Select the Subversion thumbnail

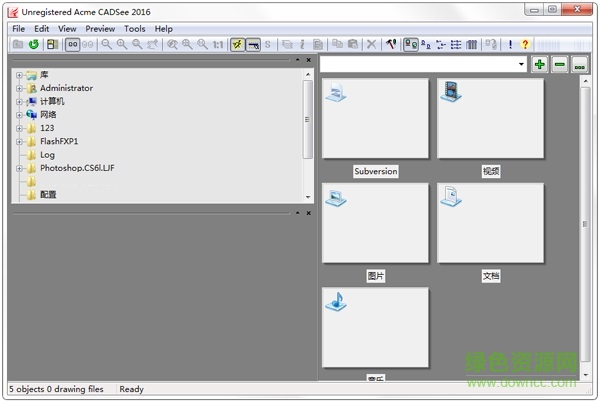coord(375,119)
